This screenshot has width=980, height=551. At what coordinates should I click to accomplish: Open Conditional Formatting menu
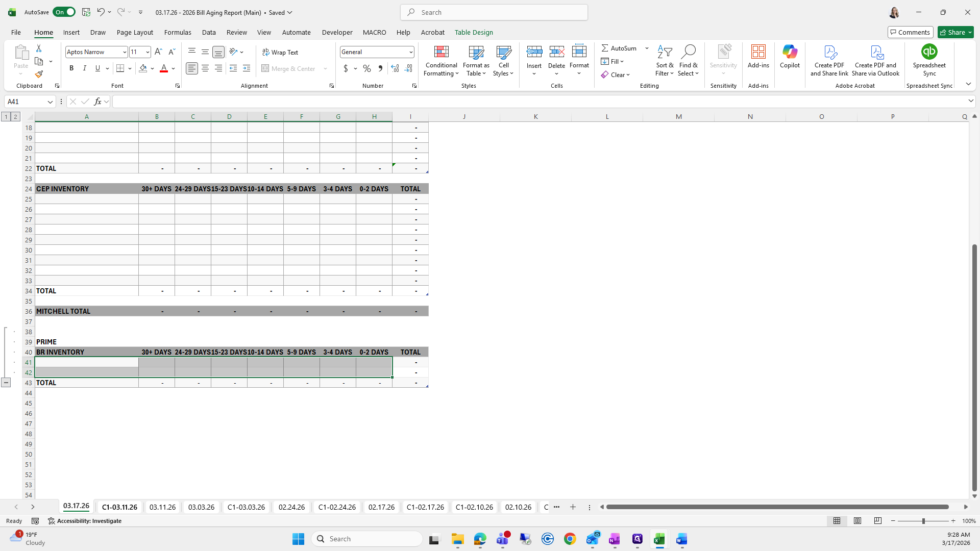coord(441,61)
